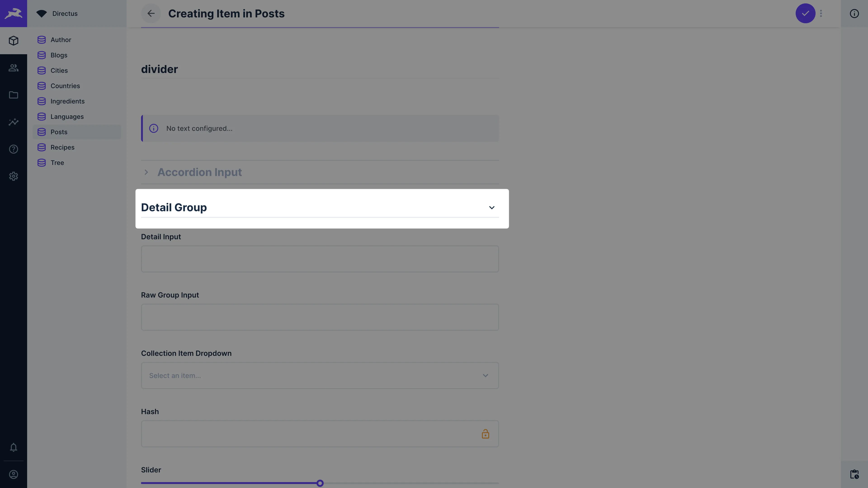Collapse the Detail Group section
The image size is (868, 488).
pyautogui.click(x=492, y=207)
